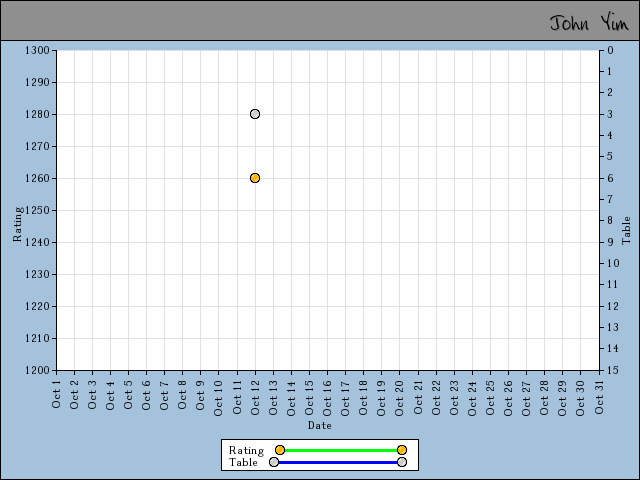Click the 1200 rating axis tick

coord(37,370)
